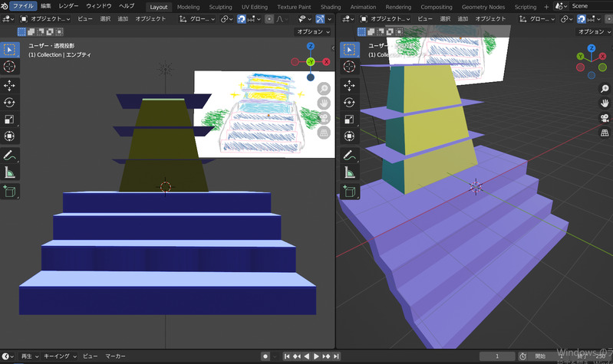Toggle camera view in the right viewport
Image resolution: width=613 pixels, height=364 pixels.
[605, 118]
